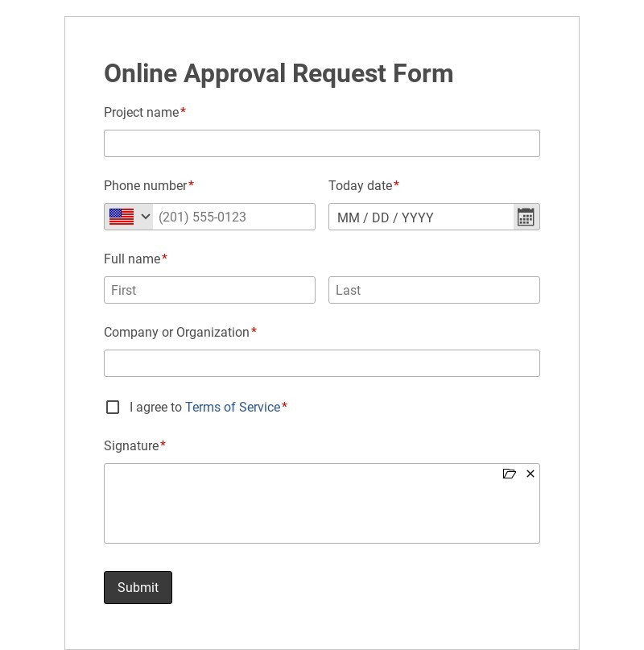Click the signature open-folder icon
The height and width of the screenshot is (650, 644).
[x=509, y=474]
